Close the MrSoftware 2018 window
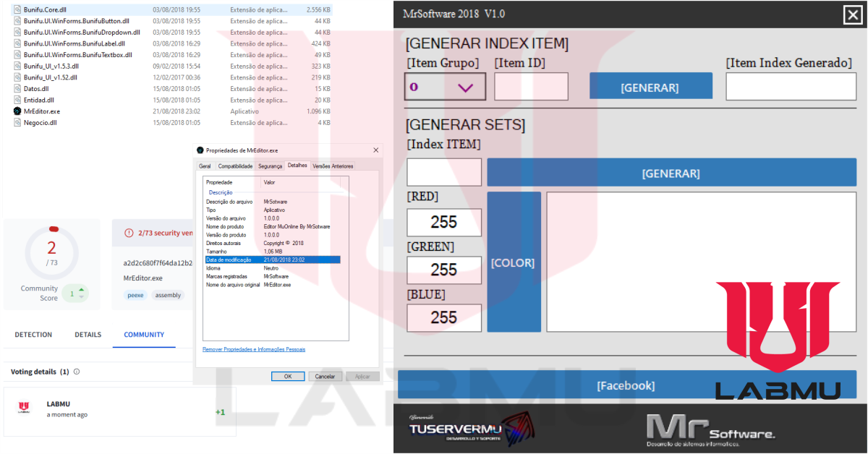The width and height of the screenshot is (868, 454). pos(852,14)
